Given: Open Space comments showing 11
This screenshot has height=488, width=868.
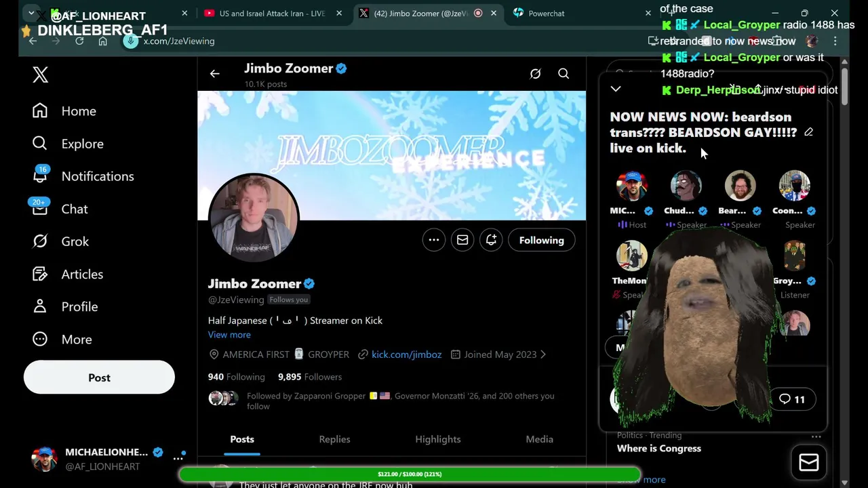Looking at the screenshot, I should point(792,399).
